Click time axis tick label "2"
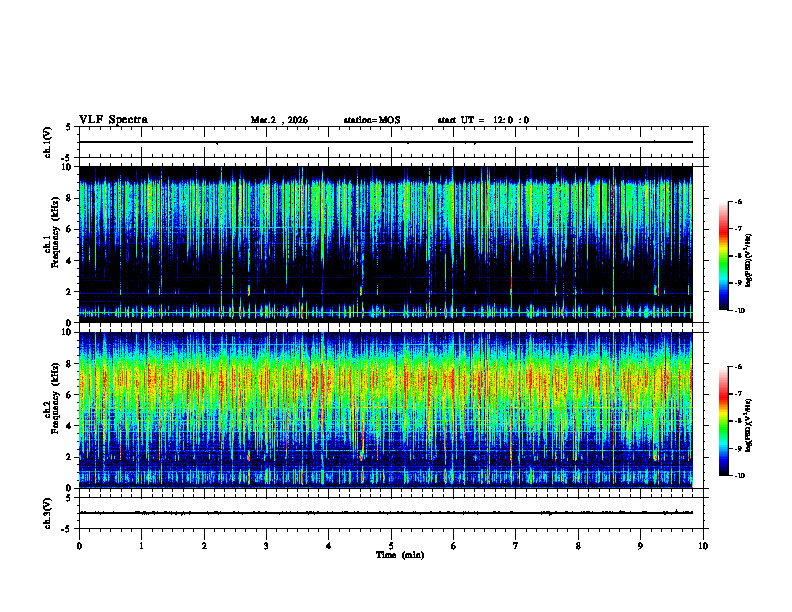 click(x=204, y=546)
